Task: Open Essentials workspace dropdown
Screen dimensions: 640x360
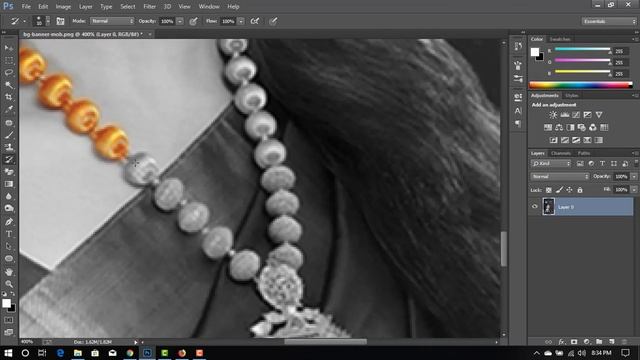Action: click(x=609, y=21)
